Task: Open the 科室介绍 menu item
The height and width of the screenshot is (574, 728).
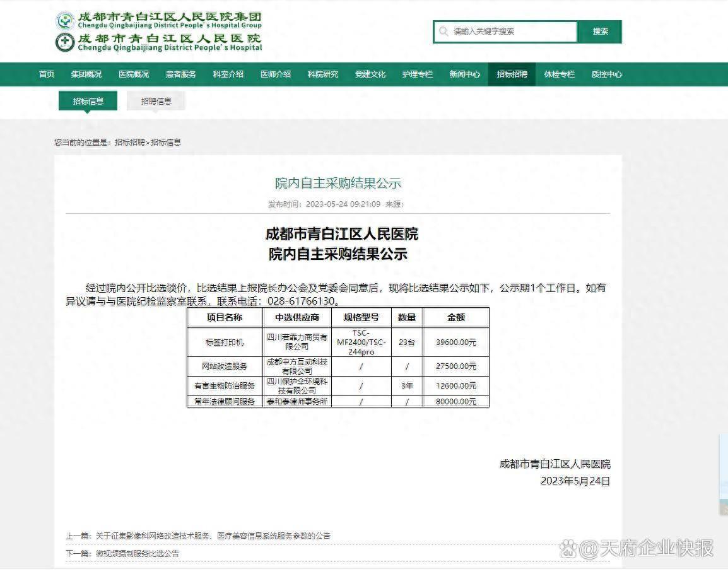Action: (x=228, y=74)
